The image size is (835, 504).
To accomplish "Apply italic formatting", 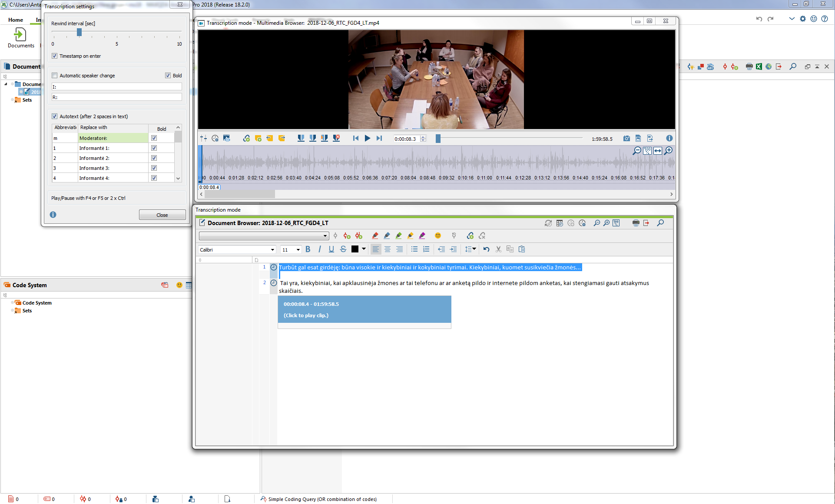I will pyautogui.click(x=320, y=249).
